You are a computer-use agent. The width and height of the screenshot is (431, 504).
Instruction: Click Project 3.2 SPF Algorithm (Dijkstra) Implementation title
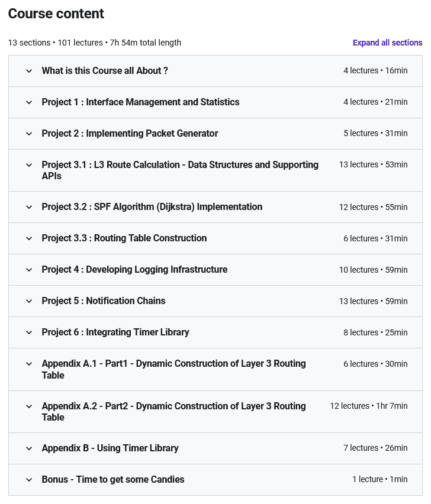[152, 206]
